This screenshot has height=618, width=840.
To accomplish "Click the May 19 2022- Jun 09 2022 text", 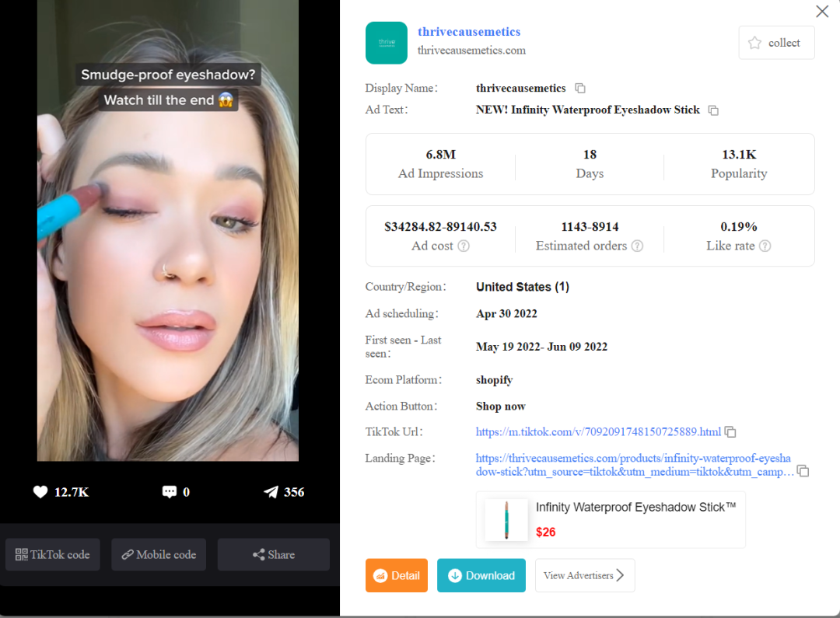I will (541, 347).
